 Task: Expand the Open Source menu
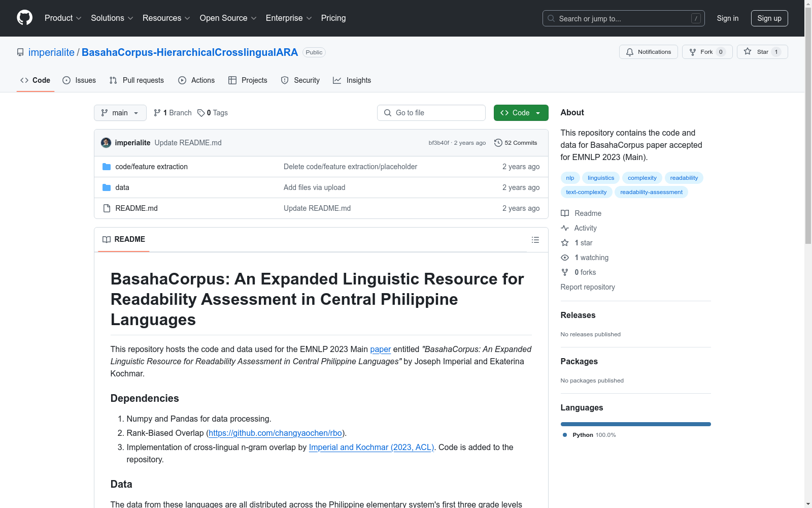pyautogui.click(x=228, y=18)
